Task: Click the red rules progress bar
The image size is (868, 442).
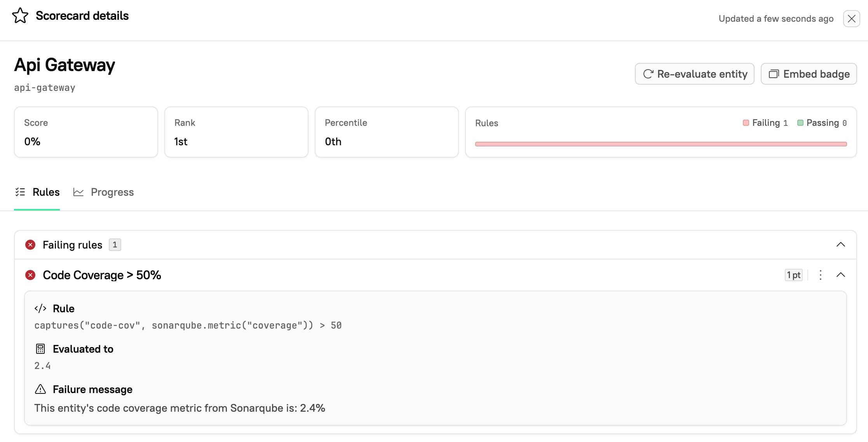Action: point(661,144)
